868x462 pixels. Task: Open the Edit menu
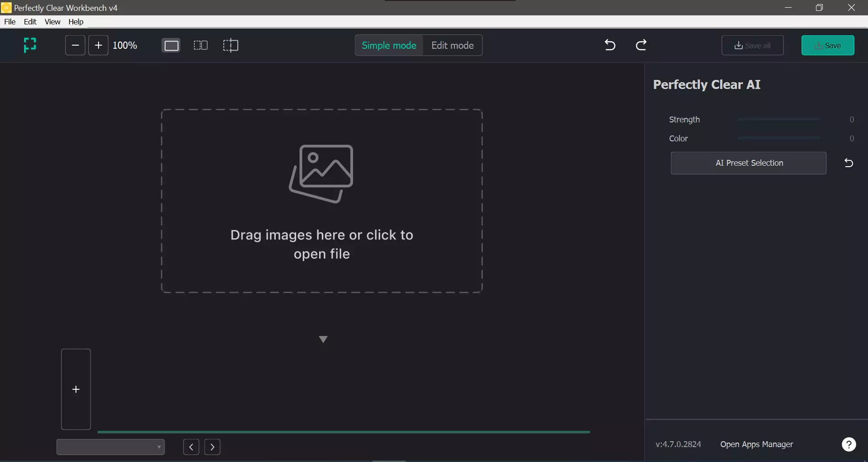[30, 22]
